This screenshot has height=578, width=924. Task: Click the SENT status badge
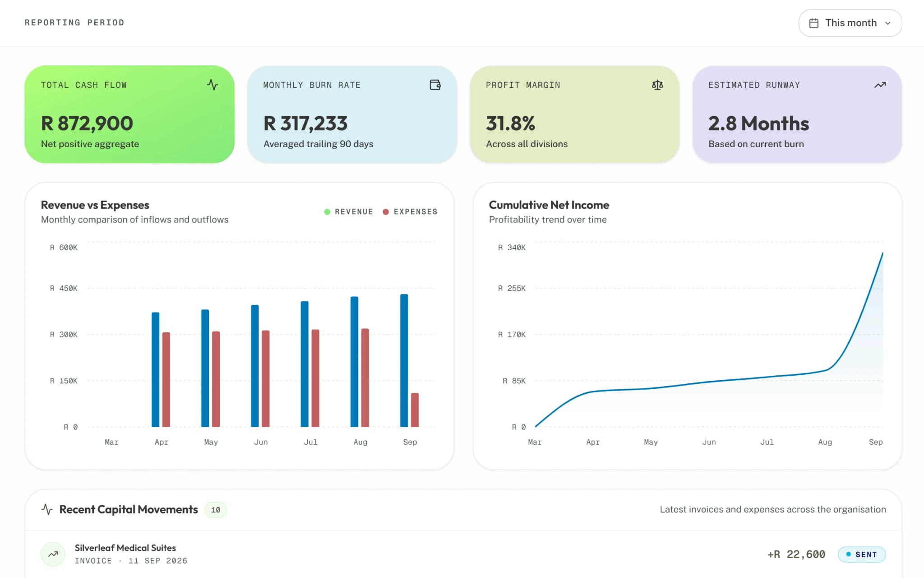(x=862, y=555)
